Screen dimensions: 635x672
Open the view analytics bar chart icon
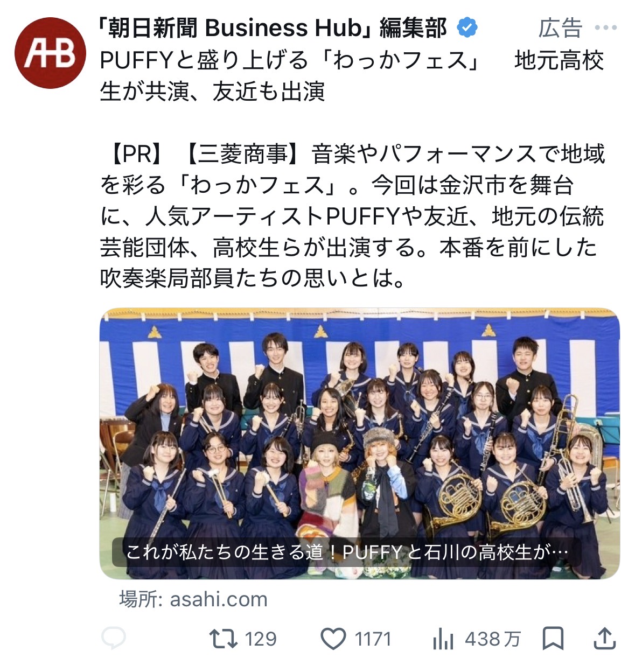[443, 639]
